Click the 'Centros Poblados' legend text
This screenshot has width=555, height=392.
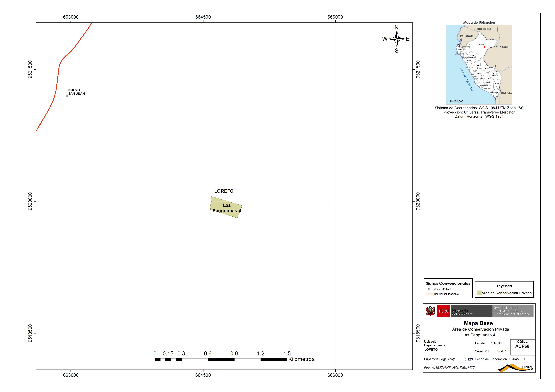[x=444, y=289]
